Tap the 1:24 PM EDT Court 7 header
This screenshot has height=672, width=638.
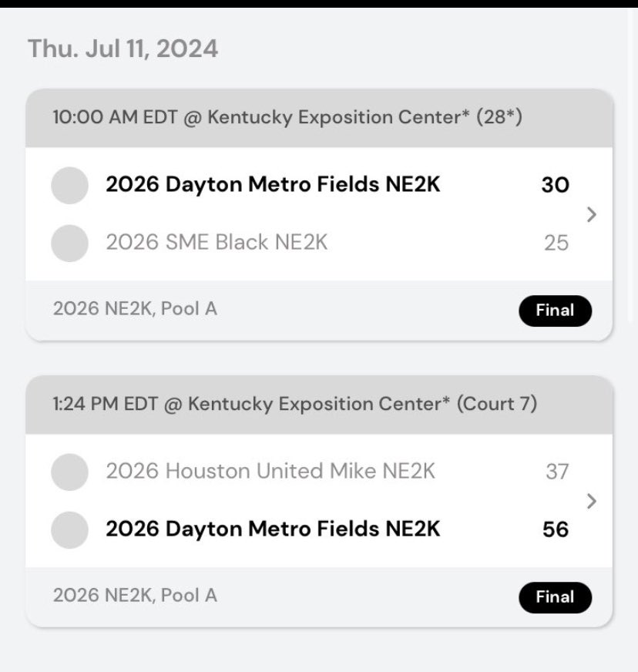[x=294, y=404]
